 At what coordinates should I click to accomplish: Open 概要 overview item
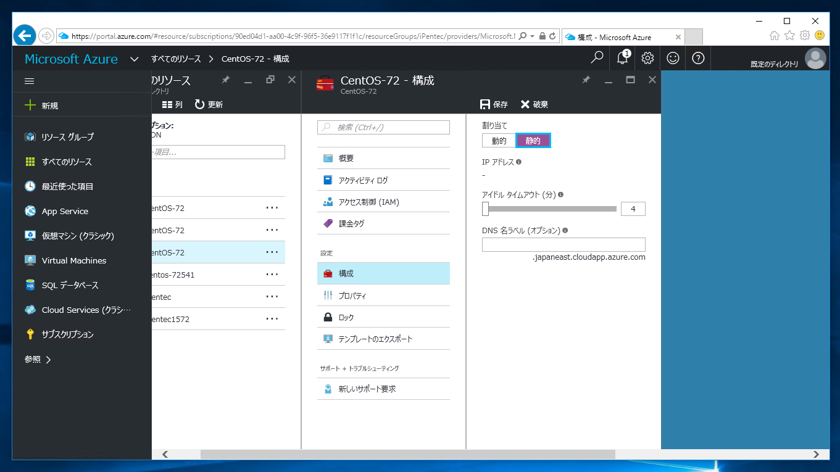384,159
